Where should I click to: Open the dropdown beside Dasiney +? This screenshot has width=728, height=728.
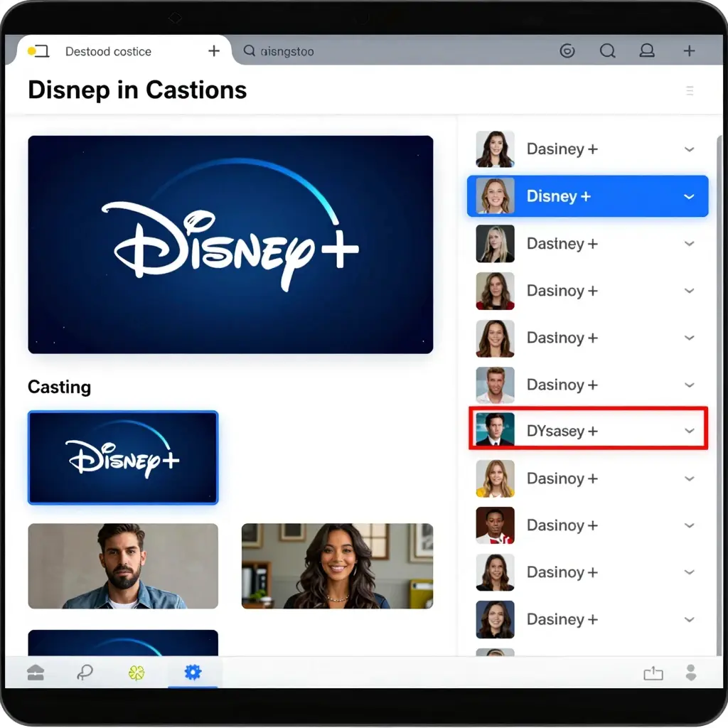pyautogui.click(x=689, y=149)
